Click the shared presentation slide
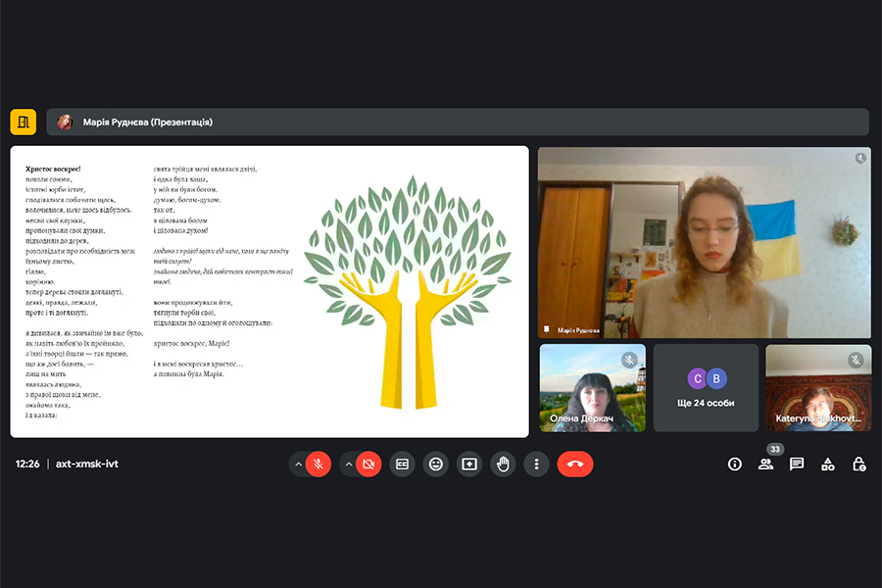 269,291
